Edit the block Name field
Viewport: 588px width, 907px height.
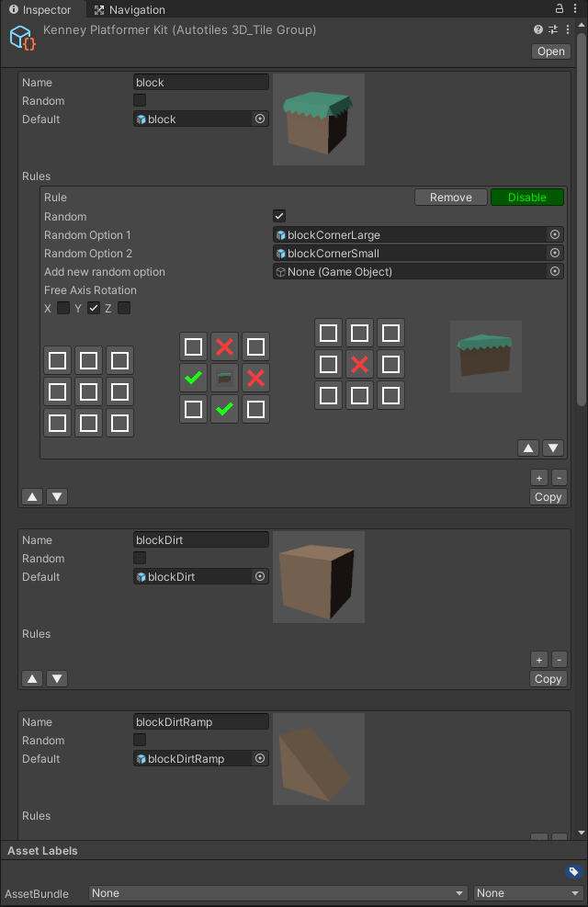[201, 82]
